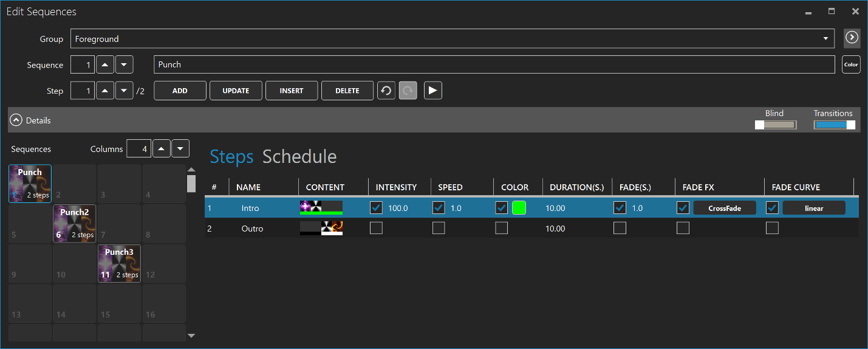Uncheck Intensity checkbox in Intro row

point(377,208)
